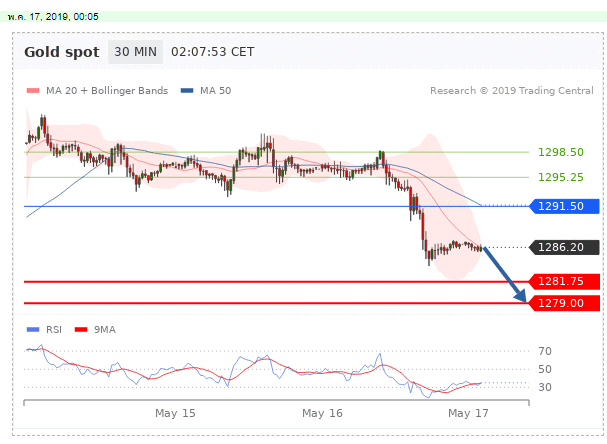Click the RSI 30 level label
Viewport: 607px width, 444px height.
coord(545,387)
